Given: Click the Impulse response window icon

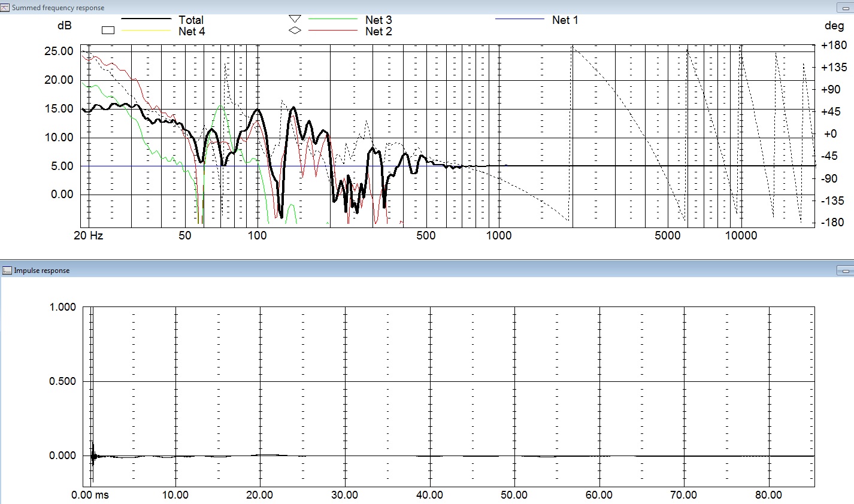Looking at the screenshot, I should [7, 271].
